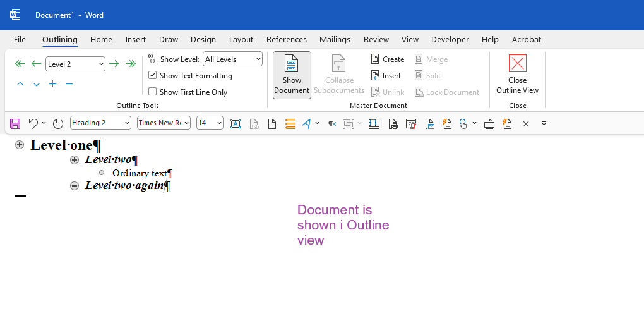The height and width of the screenshot is (318, 644).
Task: Open the text effects dropdown arrow
Action: click(317, 123)
